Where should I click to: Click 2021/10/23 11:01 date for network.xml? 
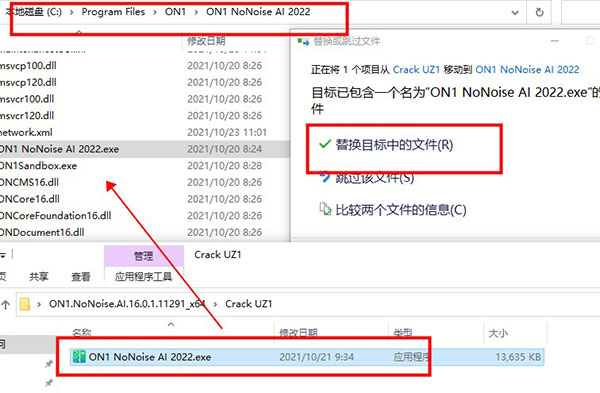(227, 132)
